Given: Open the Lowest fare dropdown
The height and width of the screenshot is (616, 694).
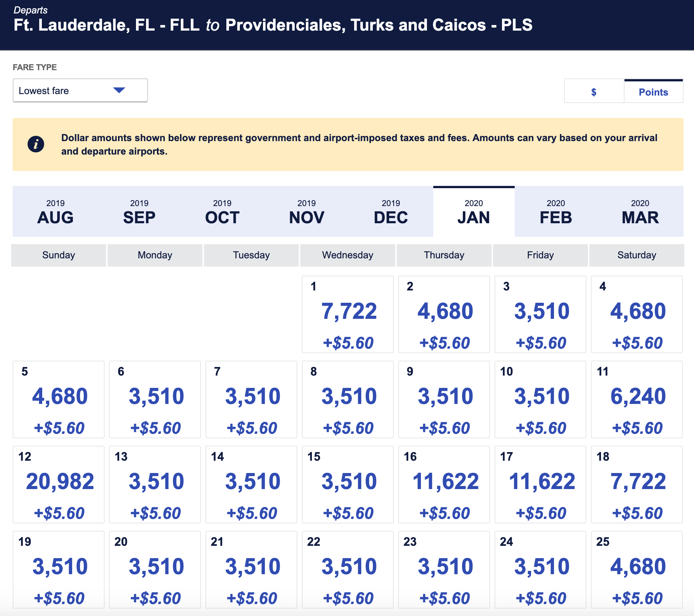Looking at the screenshot, I should click(80, 90).
